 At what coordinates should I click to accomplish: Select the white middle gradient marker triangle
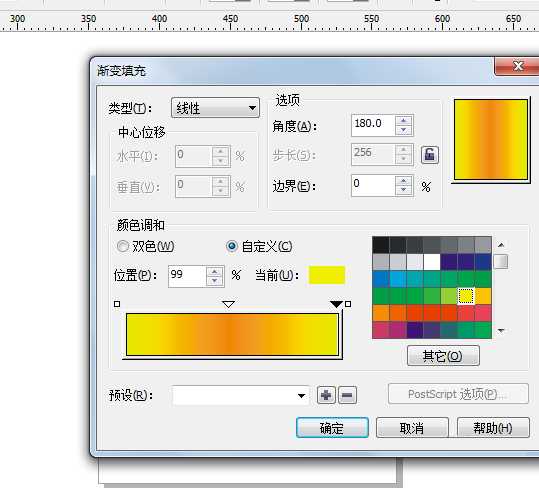pos(229,304)
